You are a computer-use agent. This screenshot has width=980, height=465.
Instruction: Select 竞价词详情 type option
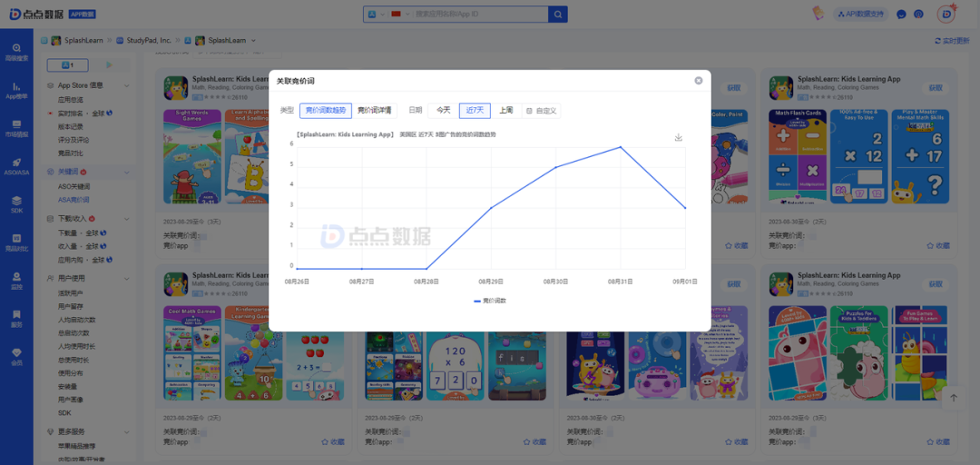374,111
